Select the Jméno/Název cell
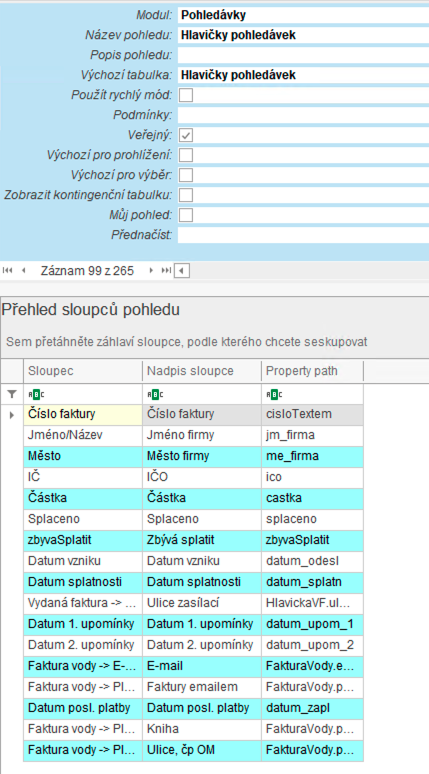Viewport: 429px width, 774px height. point(82,435)
